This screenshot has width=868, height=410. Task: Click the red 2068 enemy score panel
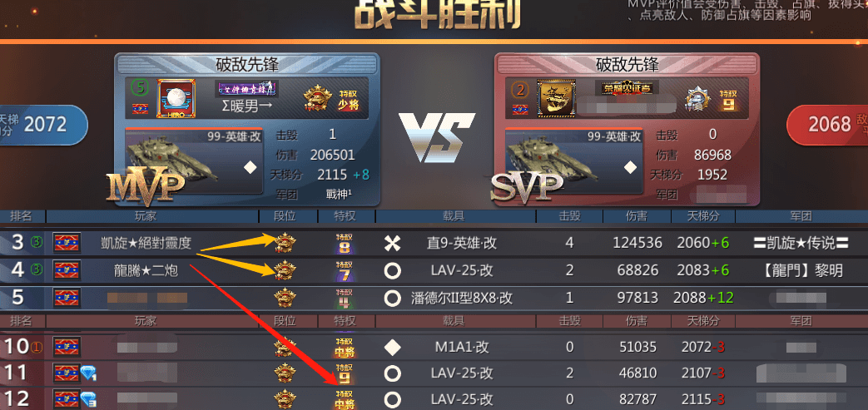tap(827, 124)
